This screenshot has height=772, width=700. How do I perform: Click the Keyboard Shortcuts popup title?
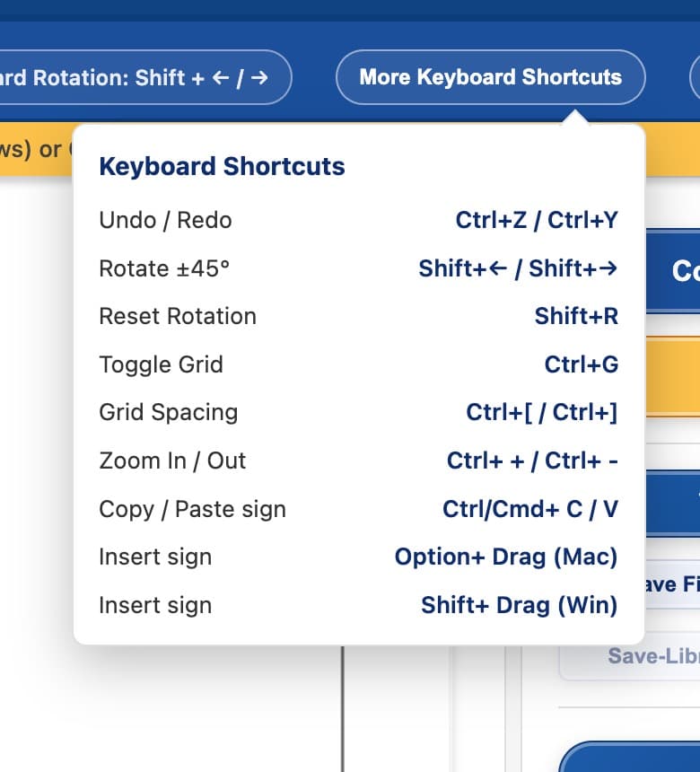221,166
